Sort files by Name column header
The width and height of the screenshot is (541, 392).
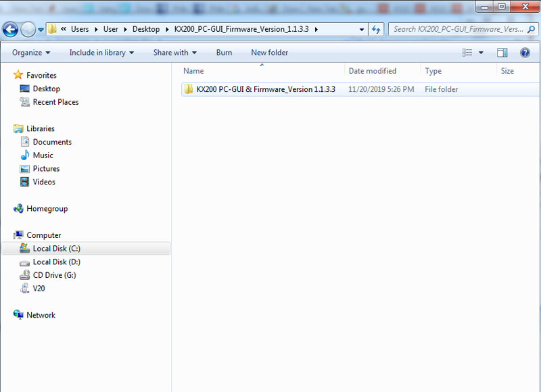point(193,71)
